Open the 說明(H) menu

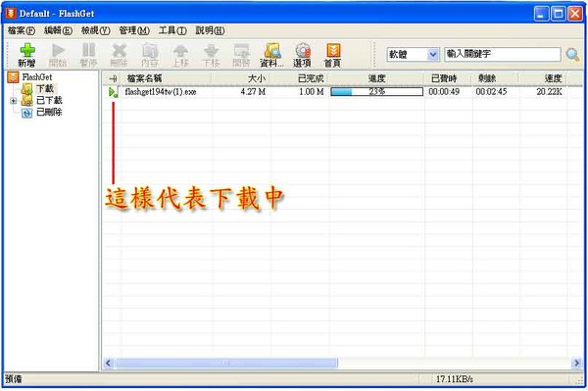click(x=210, y=30)
